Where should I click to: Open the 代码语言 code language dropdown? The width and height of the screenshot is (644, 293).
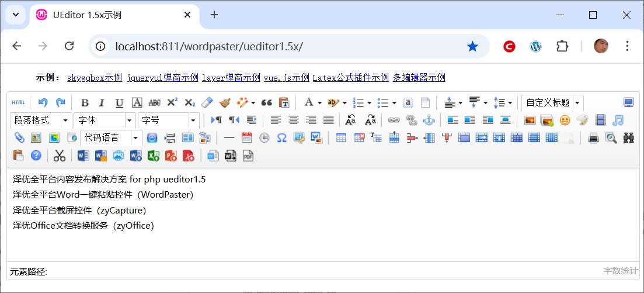tap(136, 138)
